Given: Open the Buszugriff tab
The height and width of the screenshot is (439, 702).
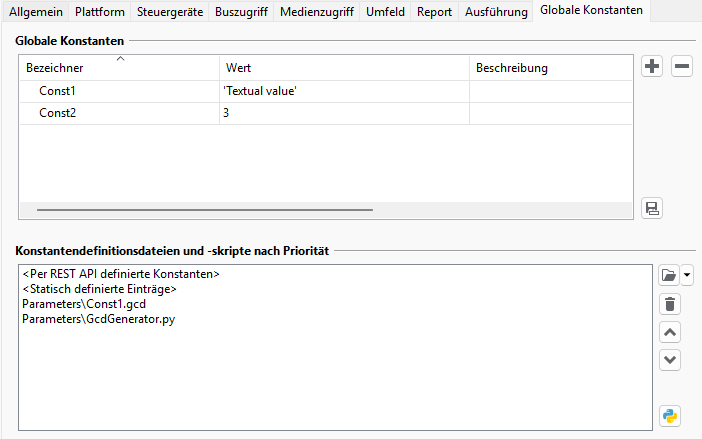Looking at the screenshot, I should [x=241, y=12].
